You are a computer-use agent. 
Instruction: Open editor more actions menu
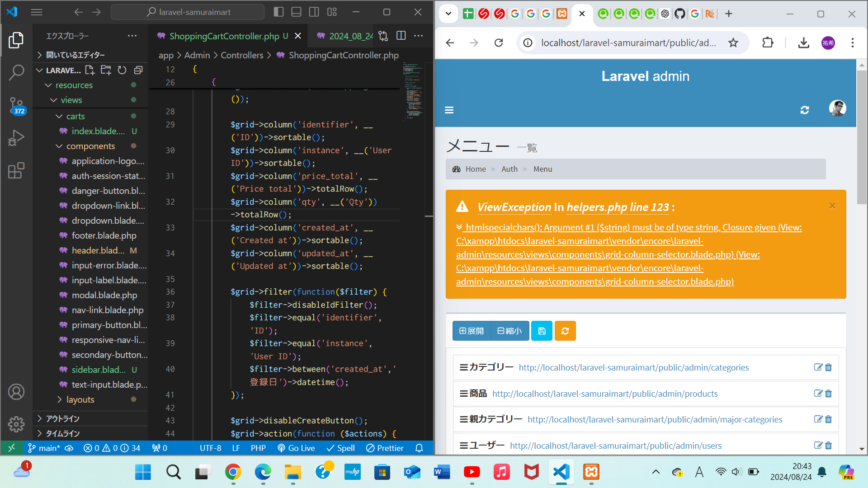pyautogui.click(x=419, y=36)
